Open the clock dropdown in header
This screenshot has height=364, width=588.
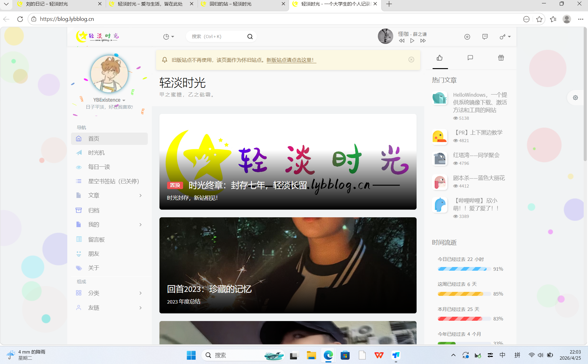[x=168, y=37]
